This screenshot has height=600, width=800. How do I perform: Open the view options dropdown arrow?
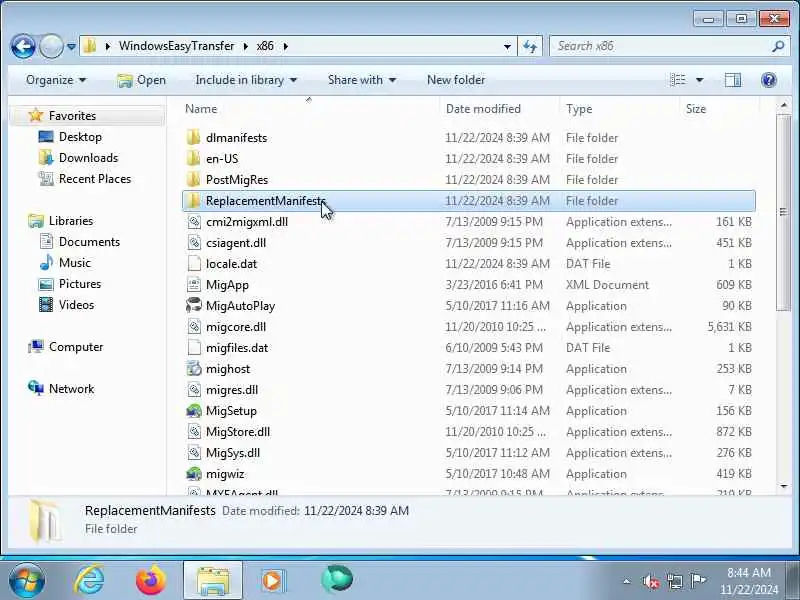[x=699, y=80]
